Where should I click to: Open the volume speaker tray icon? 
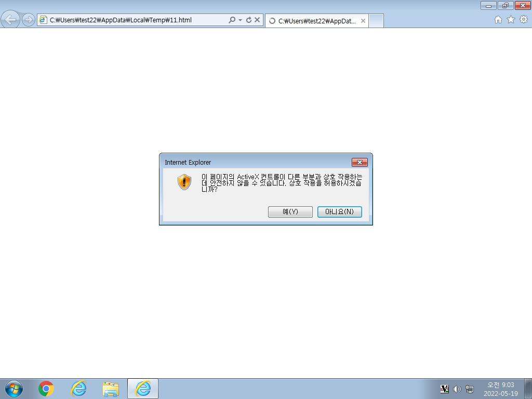pos(457,389)
